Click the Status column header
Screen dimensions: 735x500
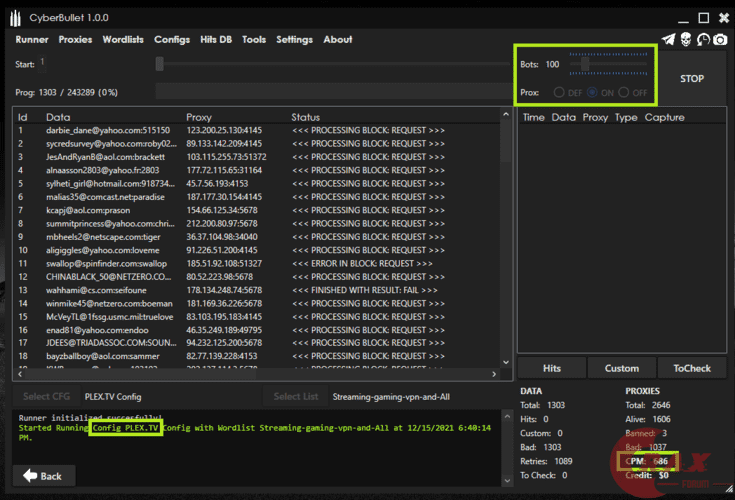(x=305, y=118)
